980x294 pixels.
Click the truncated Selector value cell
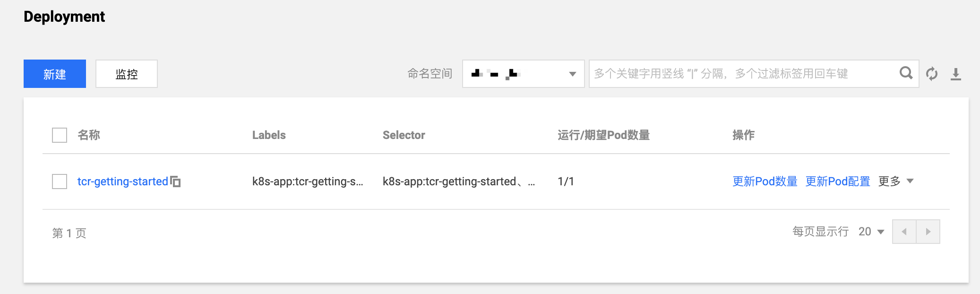tap(459, 182)
